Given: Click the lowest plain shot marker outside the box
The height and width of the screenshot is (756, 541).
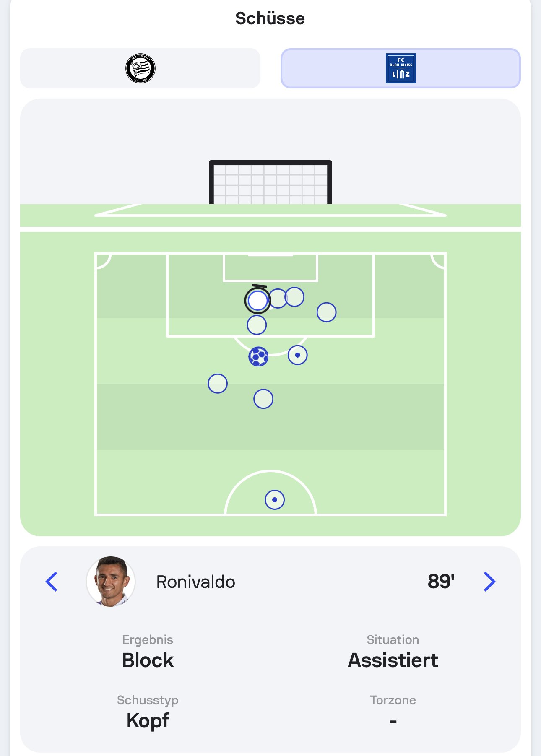Looking at the screenshot, I should (x=263, y=399).
